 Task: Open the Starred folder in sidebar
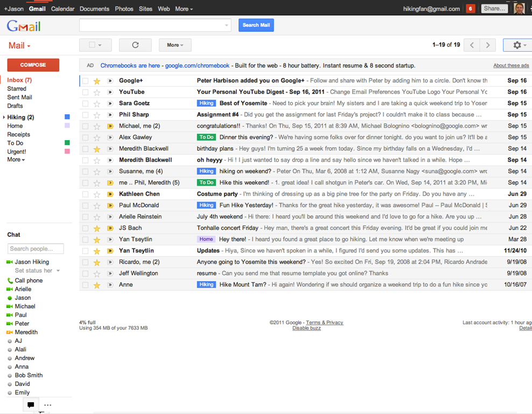pos(17,89)
